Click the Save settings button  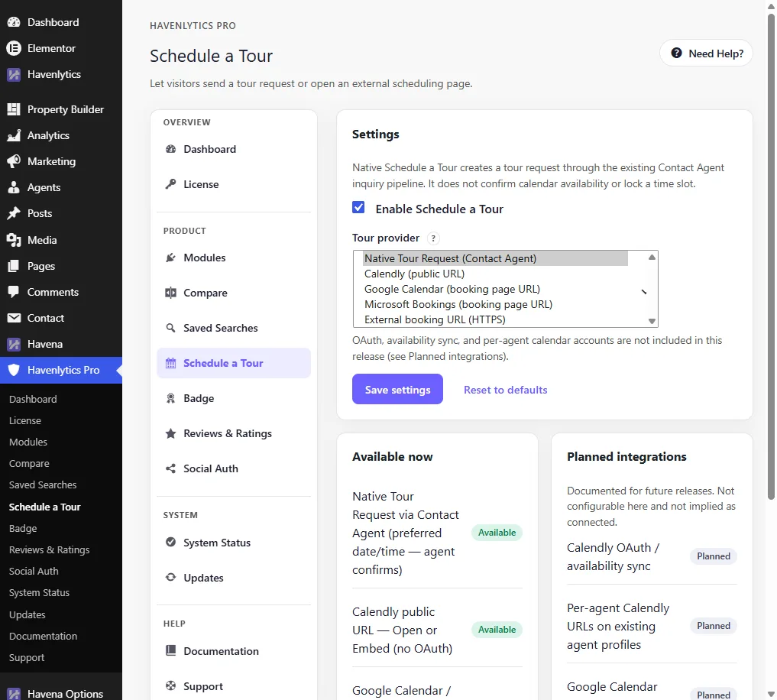click(x=397, y=389)
